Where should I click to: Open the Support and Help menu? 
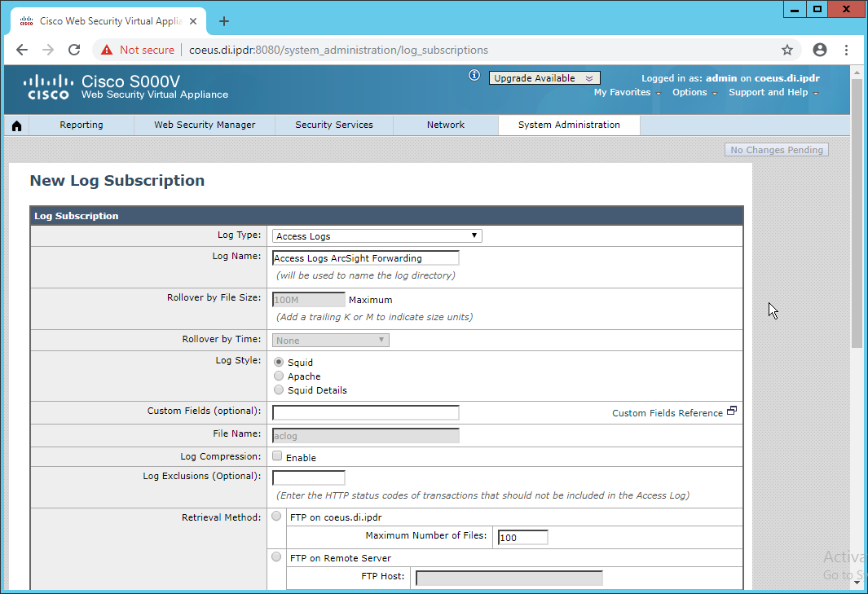772,93
